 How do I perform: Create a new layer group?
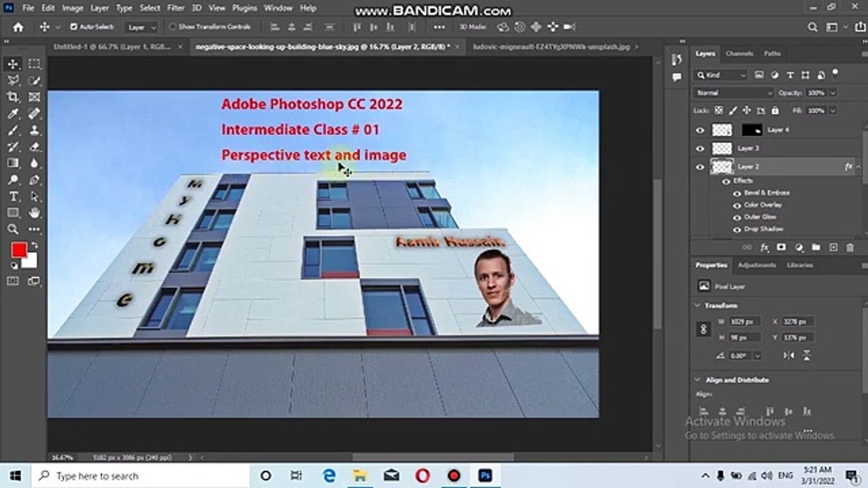[x=816, y=248]
